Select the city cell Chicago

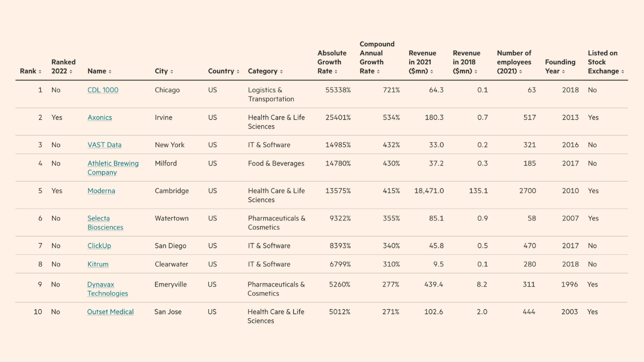167,90
